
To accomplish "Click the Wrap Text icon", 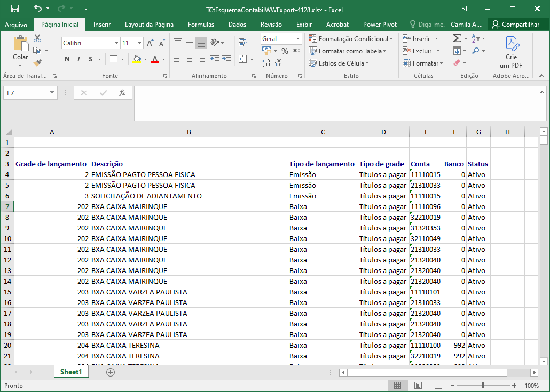I will point(243,42).
